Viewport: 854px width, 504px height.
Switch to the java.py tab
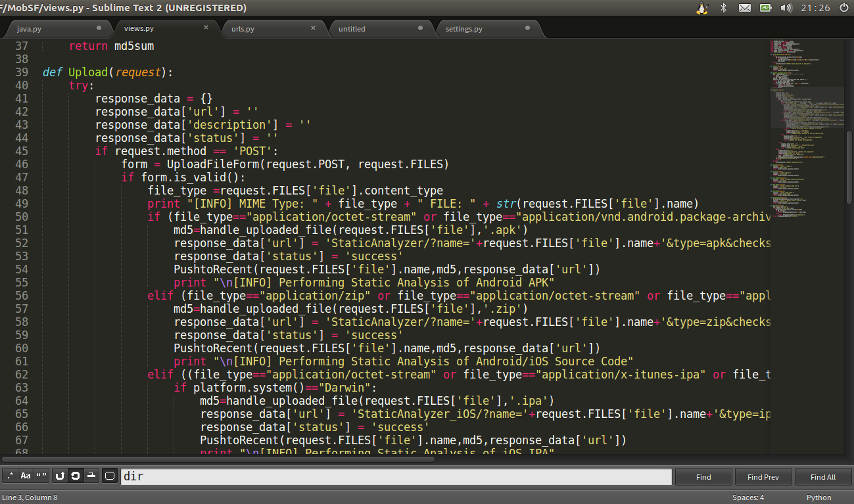(x=58, y=29)
